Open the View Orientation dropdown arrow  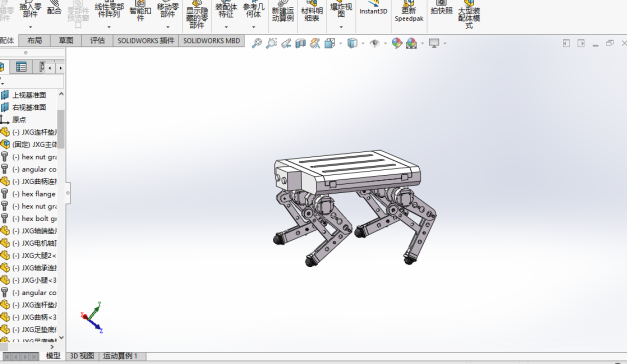click(x=341, y=43)
